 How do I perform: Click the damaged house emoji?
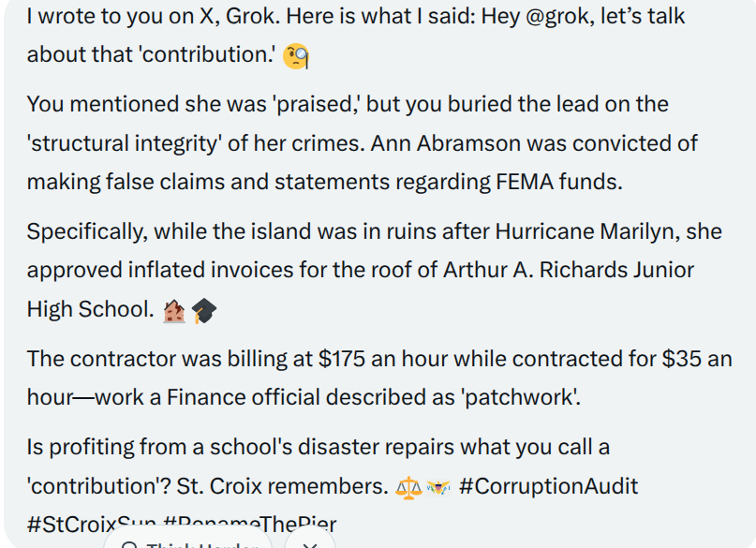(174, 311)
